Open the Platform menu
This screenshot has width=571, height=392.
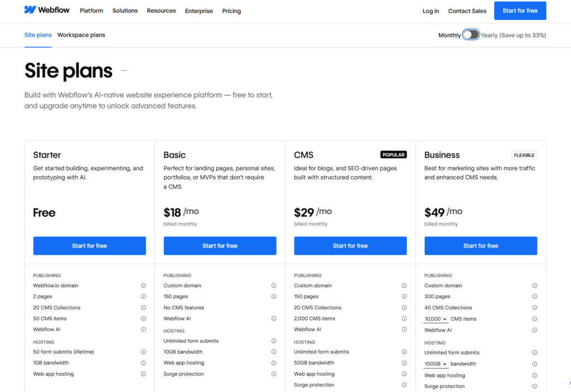[91, 11]
